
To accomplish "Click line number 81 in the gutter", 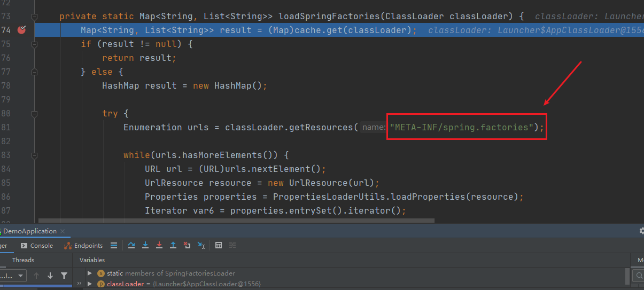I will [x=5, y=127].
